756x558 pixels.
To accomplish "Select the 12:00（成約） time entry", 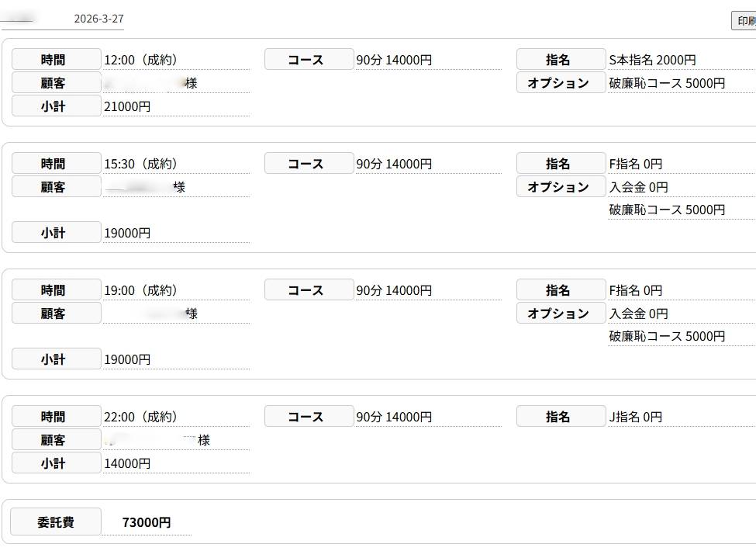I will click(x=141, y=60).
